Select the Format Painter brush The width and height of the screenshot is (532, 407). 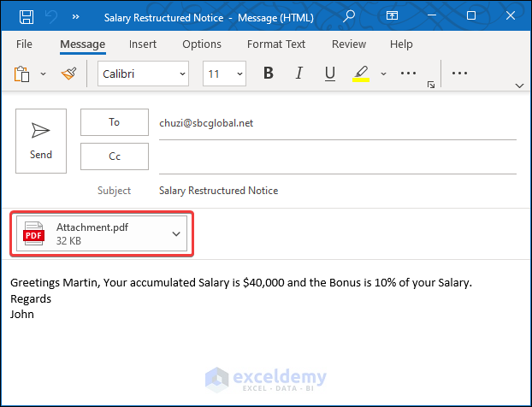point(69,74)
